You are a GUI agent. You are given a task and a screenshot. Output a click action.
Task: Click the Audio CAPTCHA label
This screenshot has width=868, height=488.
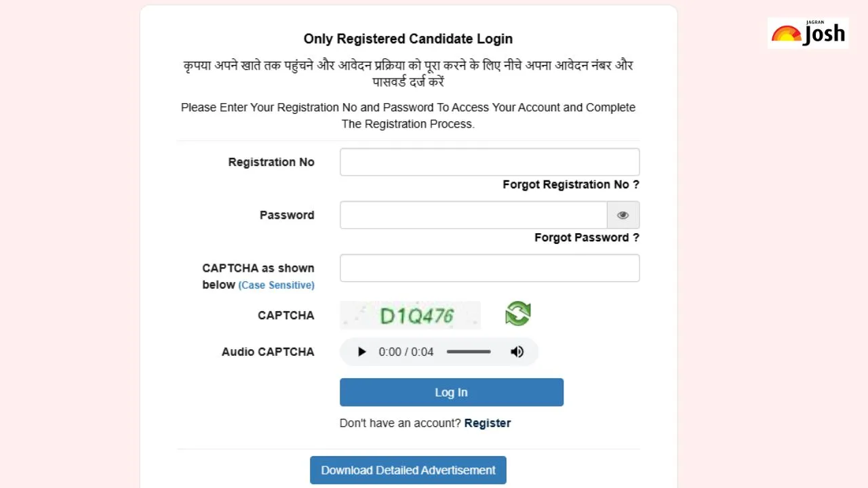[x=268, y=352]
